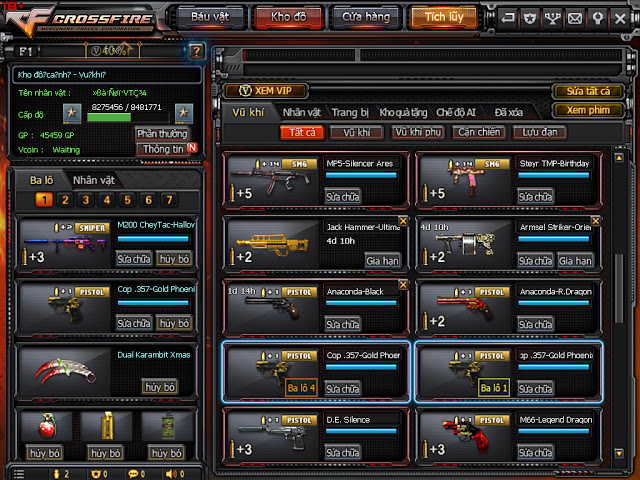Select the Dual Karambit Xmas knife image
Image resolution: width=640 pixels, height=480 pixels.
click(x=65, y=371)
